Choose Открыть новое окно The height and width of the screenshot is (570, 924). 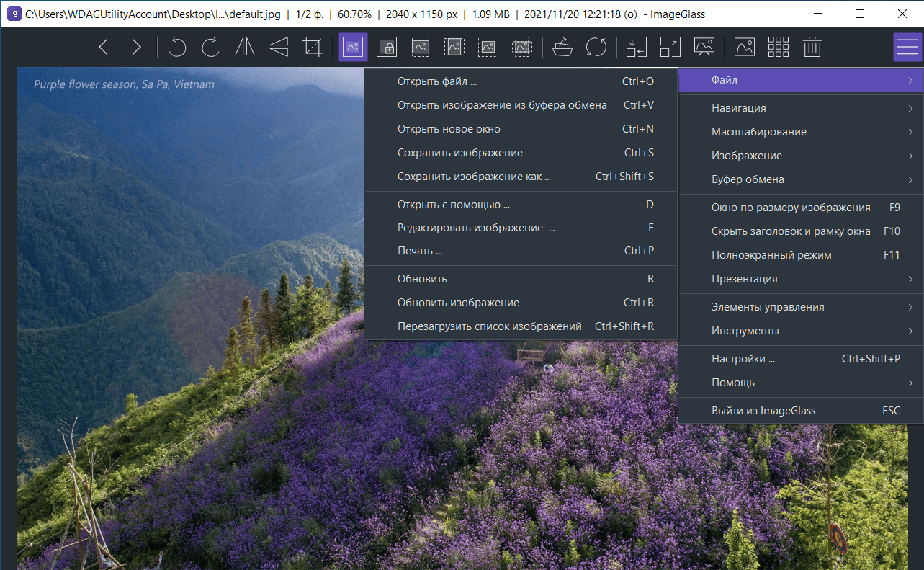coord(521,129)
